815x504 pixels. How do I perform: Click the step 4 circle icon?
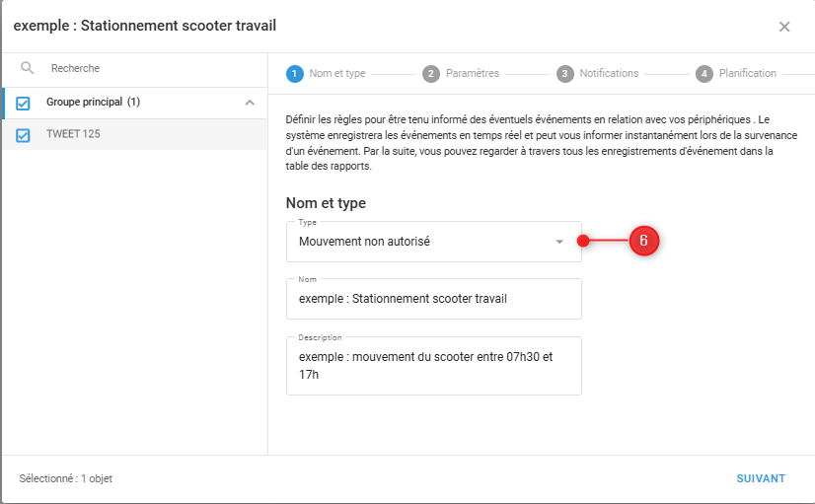pos(704,73)
